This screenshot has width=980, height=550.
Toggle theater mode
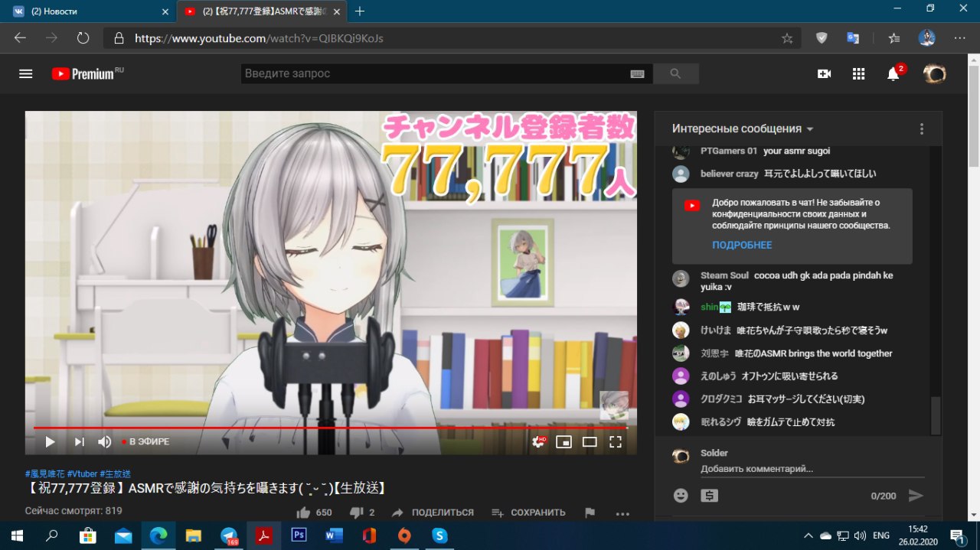pyautogui.click(x=590, y=441)
